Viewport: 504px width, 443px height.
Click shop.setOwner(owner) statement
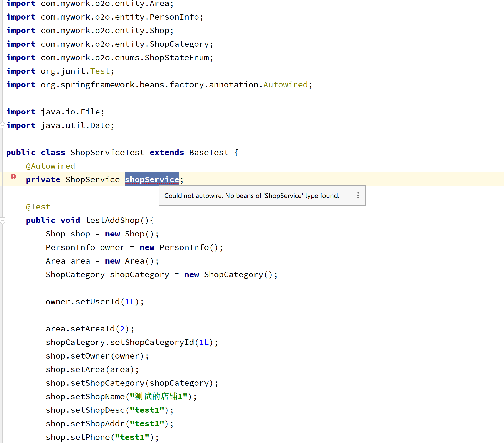coord(97,356)
